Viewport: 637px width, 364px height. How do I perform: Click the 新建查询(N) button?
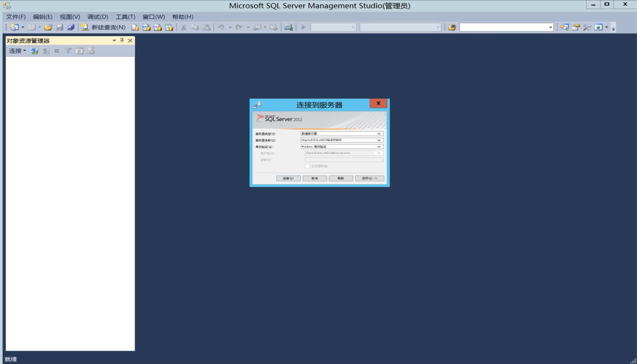[x=103, y=27]
